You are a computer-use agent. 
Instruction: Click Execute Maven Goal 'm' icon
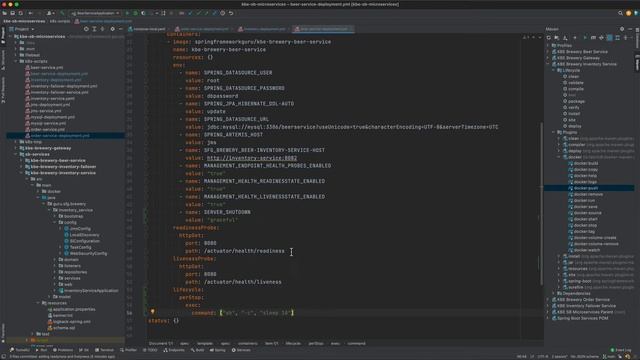coord(593,38)
